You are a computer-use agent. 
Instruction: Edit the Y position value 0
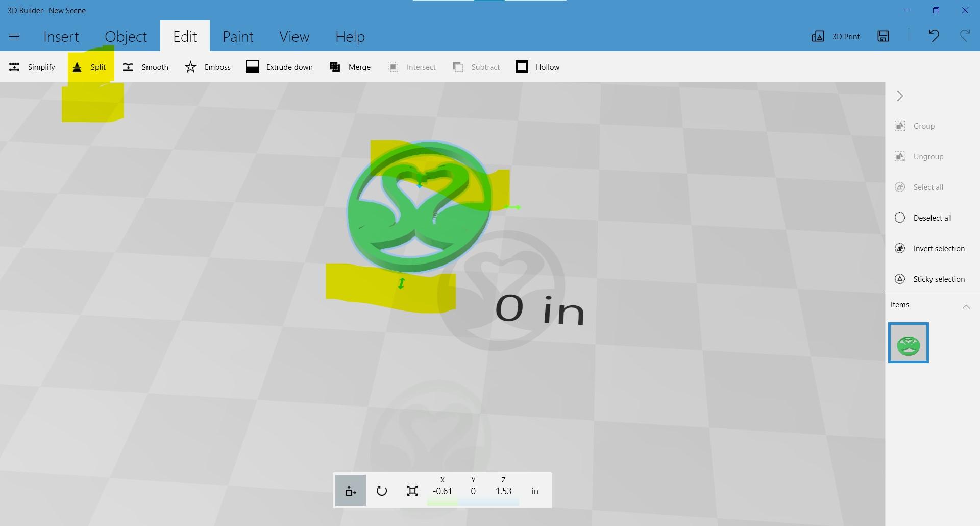(473, 491)
